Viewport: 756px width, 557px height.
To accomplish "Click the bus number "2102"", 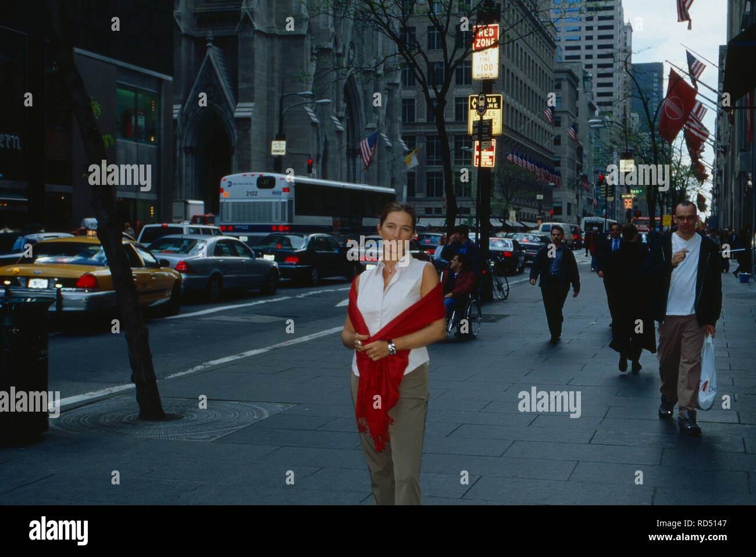I will [x=251, y=194].
